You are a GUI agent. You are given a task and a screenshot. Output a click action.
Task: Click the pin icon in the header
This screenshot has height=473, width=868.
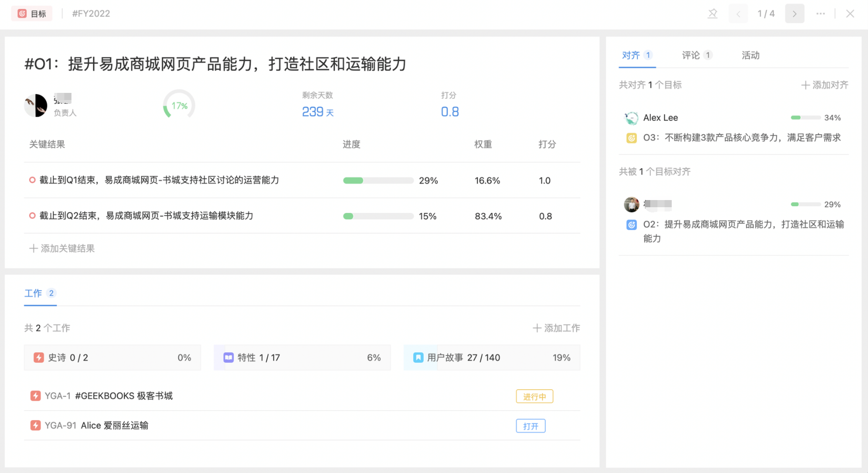click(712, 14)
